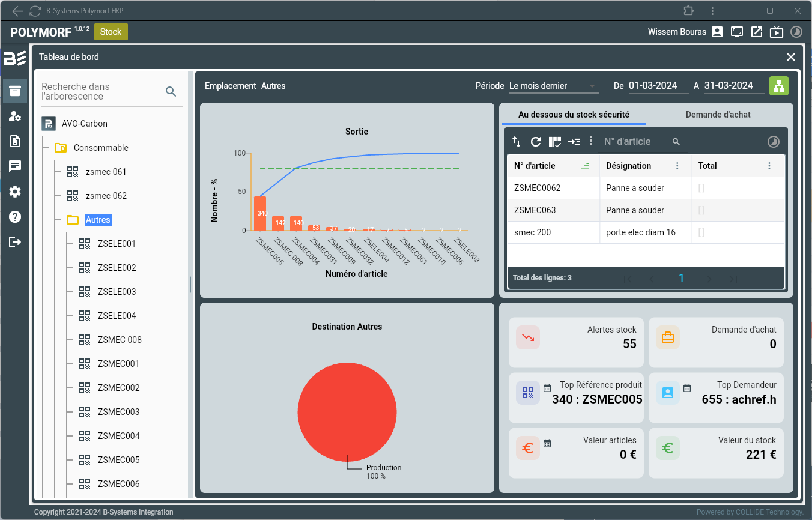This screenshot has width=812, height=520.
Task: Click the logout icon in sidebar
Action: point(15,242)
